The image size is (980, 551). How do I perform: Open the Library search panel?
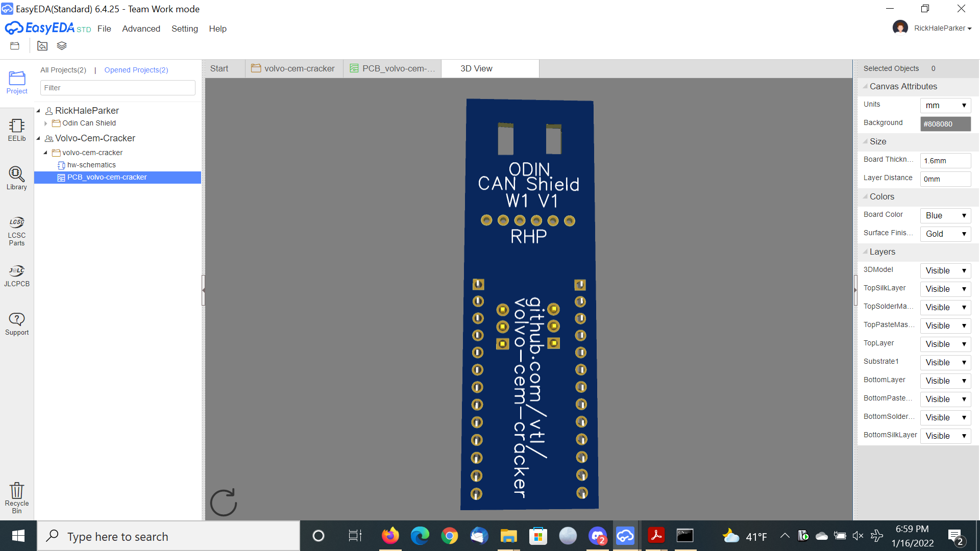coord(17,178)
